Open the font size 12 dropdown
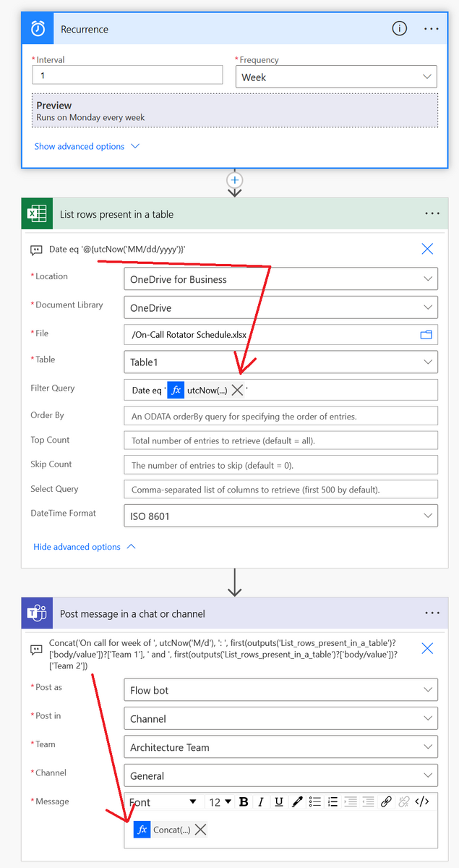Screen dimensions: 459x868 click(220, 801)
